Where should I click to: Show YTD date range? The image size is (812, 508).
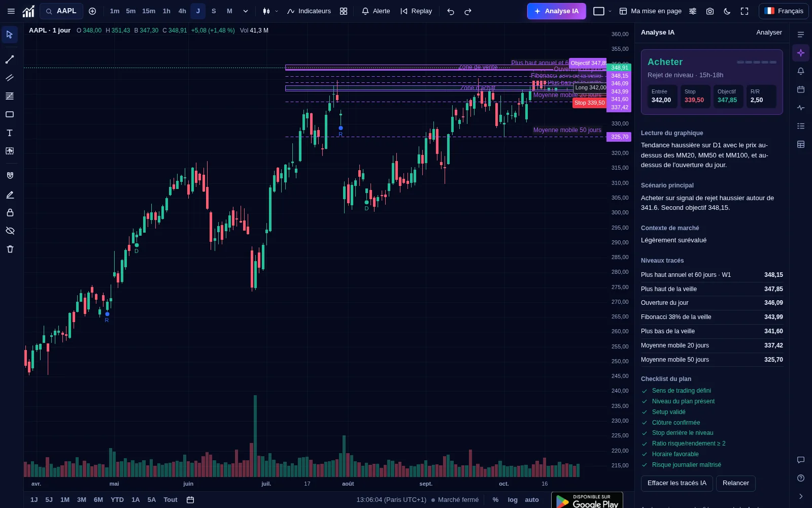117,500
